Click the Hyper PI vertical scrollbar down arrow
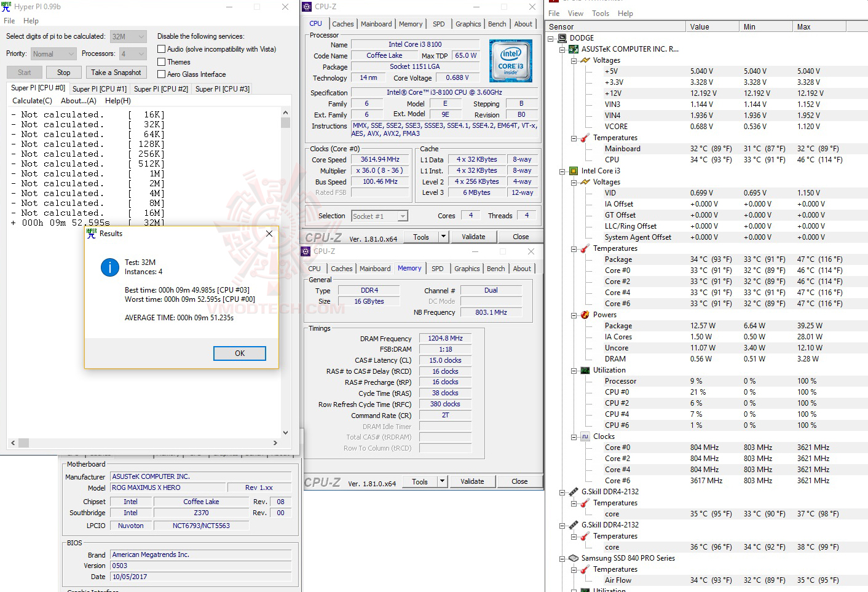 point(285,433)
